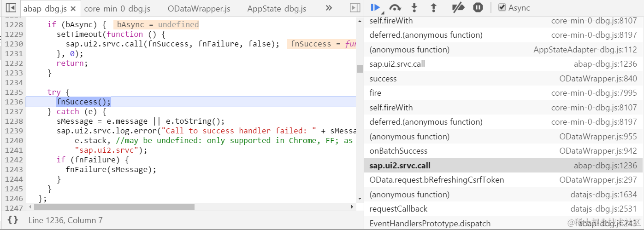The width and height of the screenshot is (644, 230).
Task: Step out of current function
Action: 433,7
